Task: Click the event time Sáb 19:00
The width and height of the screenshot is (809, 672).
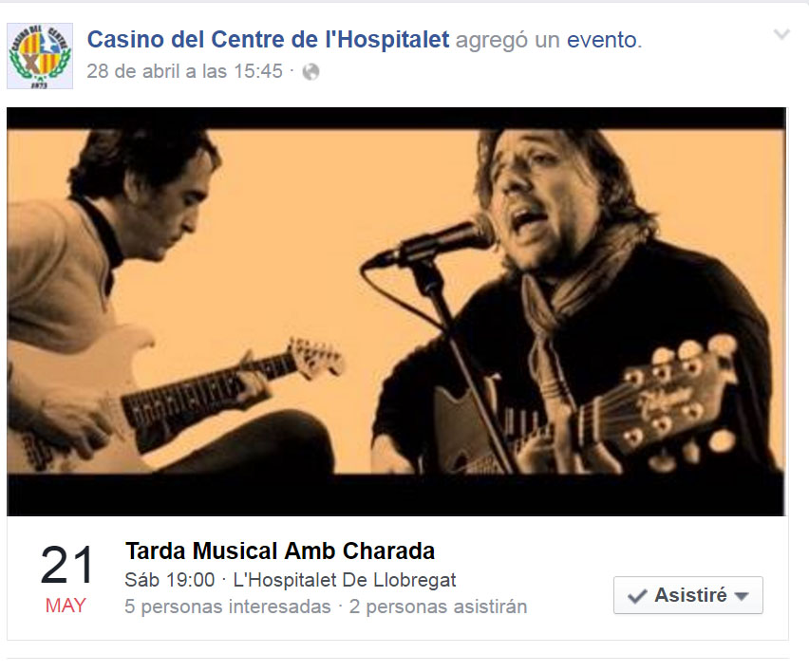Action: [x=170, y=580]
